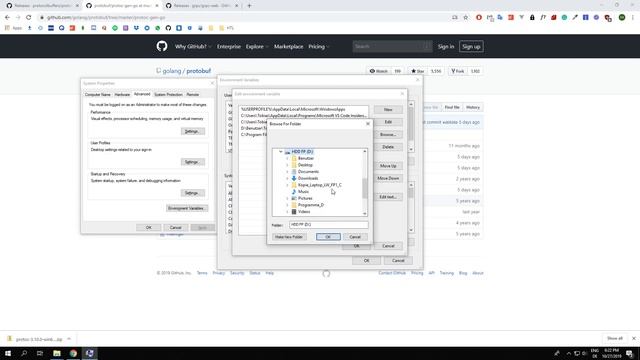
Task: Open the Windows Start menu
Action: click(8, 353)
